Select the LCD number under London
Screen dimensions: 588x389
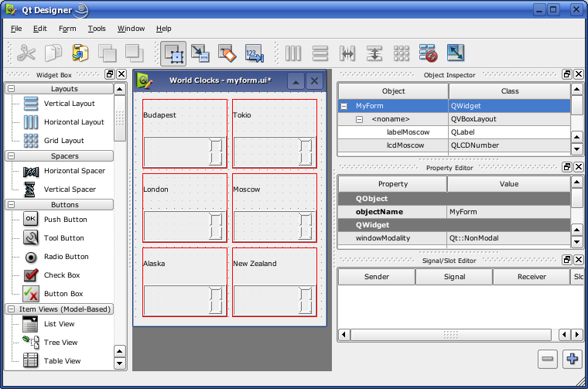click(185, 226)
